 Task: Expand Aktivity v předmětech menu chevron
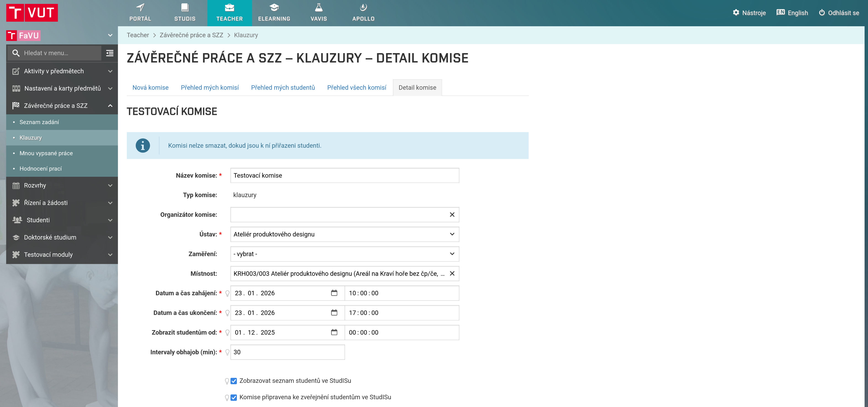[x=110, y=71]
